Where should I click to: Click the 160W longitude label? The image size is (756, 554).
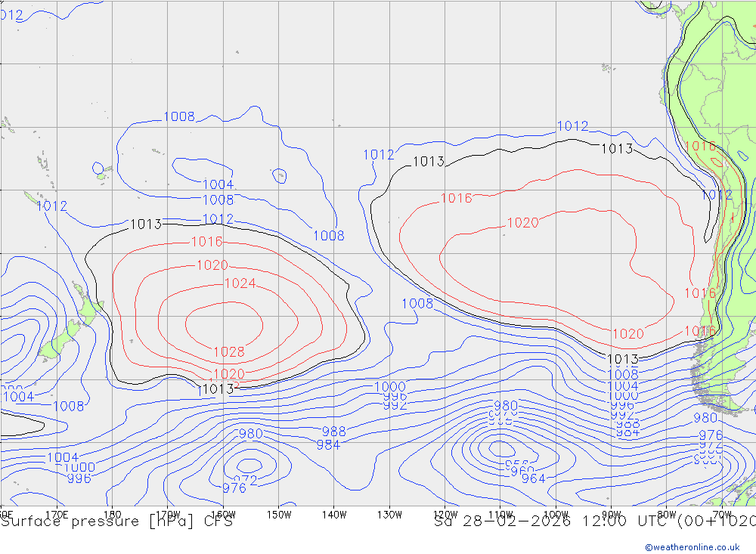tap(223, 515)
